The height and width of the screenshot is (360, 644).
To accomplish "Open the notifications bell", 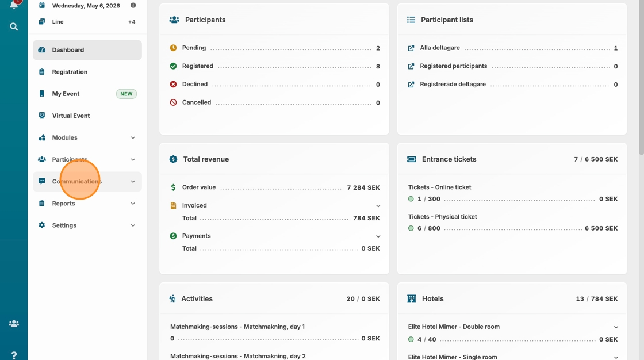I will point(14,5).
